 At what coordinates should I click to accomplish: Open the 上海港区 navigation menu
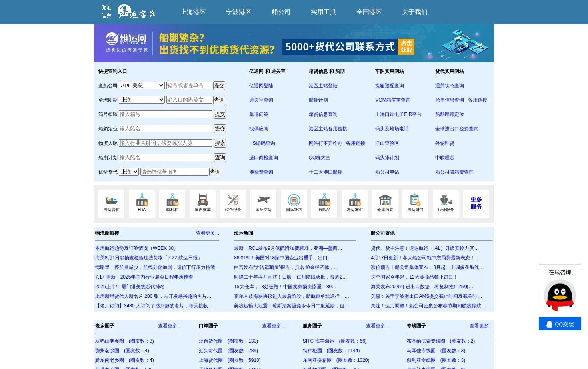click(x=193, y=12)
